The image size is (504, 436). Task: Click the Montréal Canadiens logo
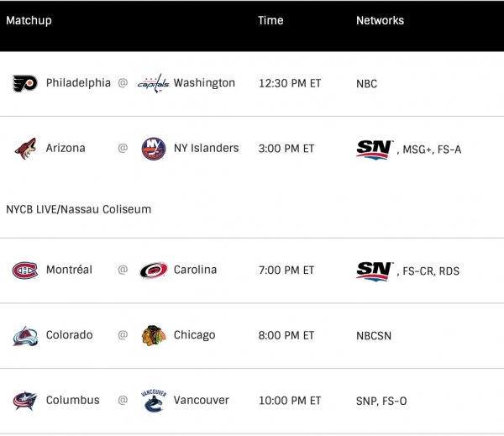click(25, 271)
